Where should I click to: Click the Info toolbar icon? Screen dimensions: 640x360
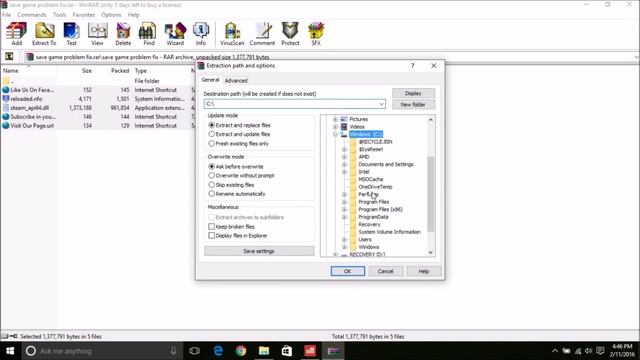click(x=200, y=33)
